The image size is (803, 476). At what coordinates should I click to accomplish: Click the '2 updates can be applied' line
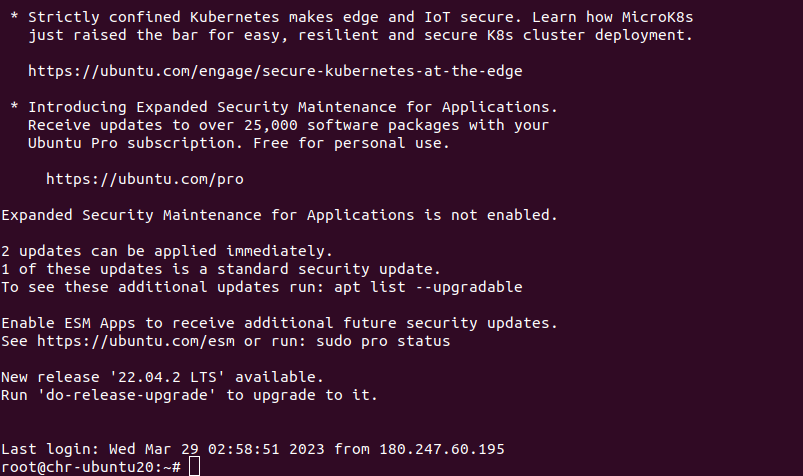[167, 251]
